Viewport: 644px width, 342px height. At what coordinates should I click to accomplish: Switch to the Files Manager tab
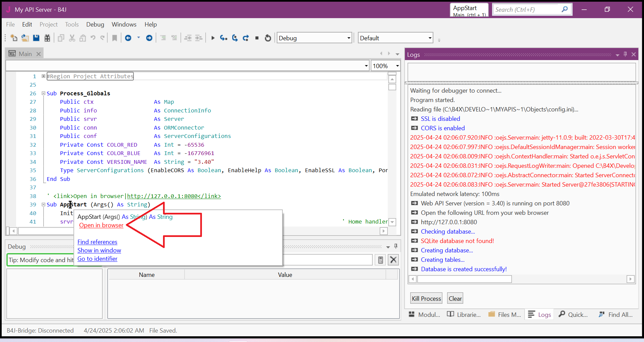point(504,314)
